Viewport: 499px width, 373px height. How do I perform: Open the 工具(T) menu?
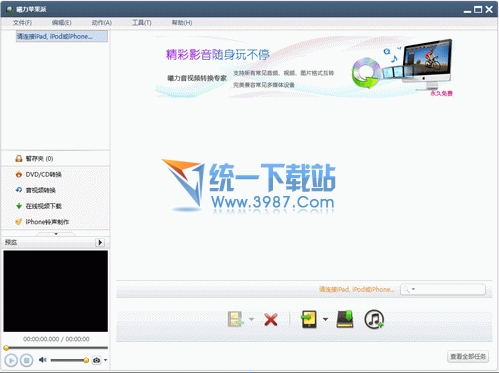pos(142,23)
